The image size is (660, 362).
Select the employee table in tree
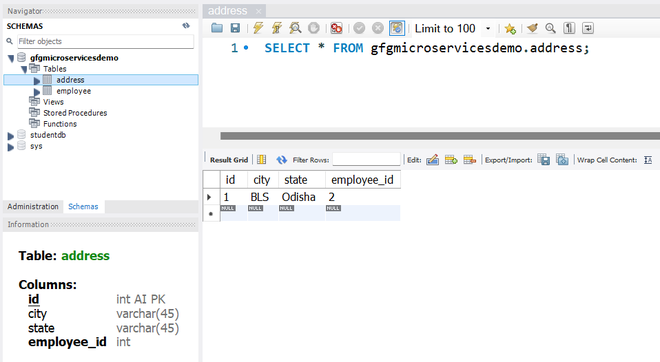point(74,91)
